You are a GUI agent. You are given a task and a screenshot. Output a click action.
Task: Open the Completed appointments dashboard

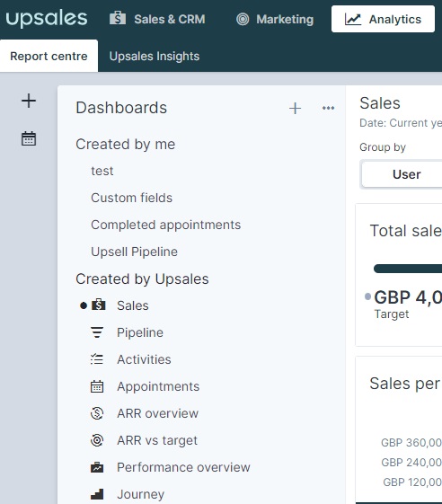(166, 225)
